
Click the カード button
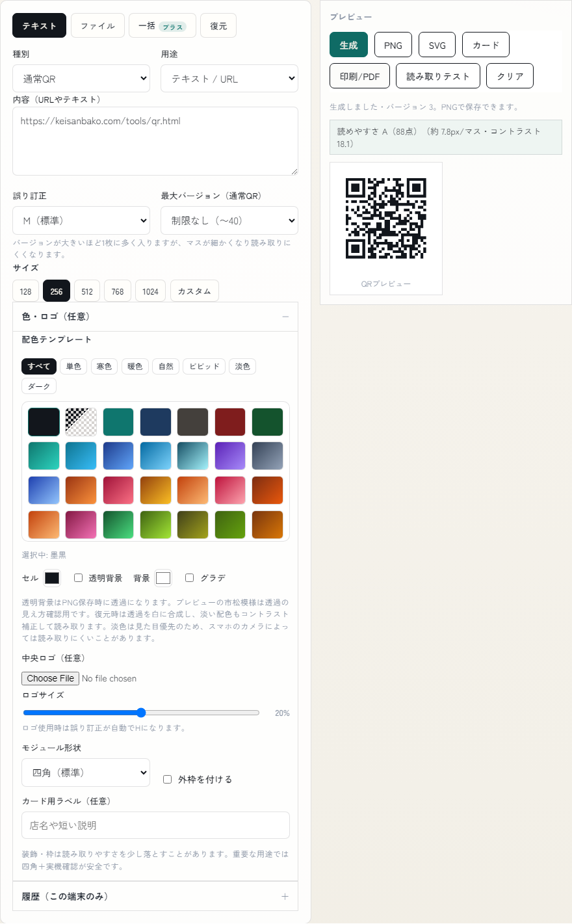486,45
